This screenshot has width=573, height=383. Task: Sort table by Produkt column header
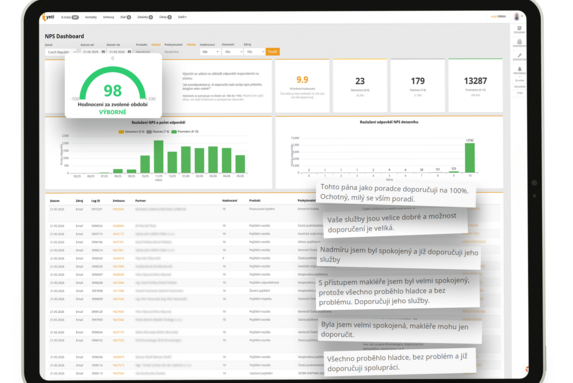(x=255, y=201)
